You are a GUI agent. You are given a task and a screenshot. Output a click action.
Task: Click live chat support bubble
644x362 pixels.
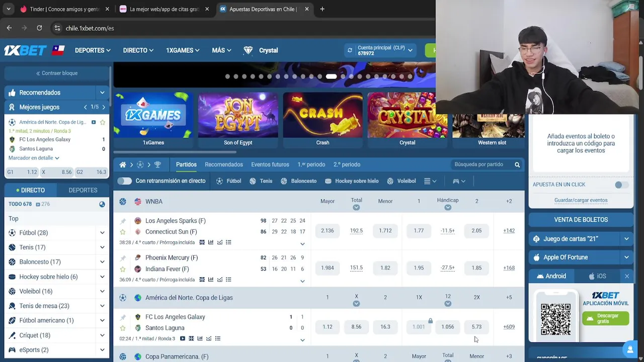tap(629, 349)
